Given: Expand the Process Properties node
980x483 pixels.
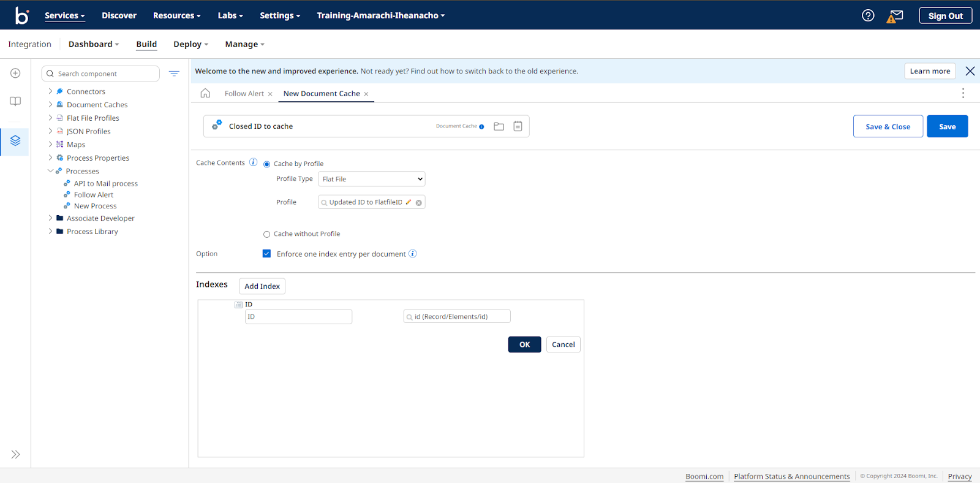Looking at the screenshot, I should tap(50, 158).
